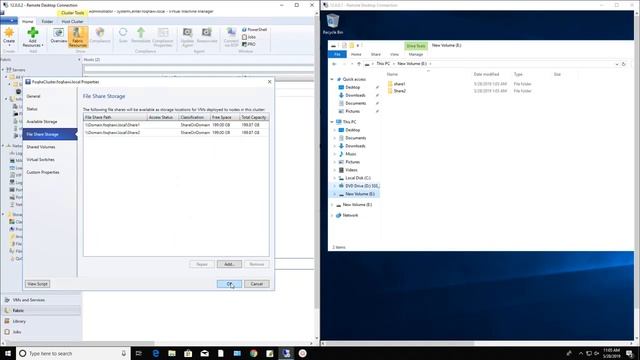This screenshot has width=640, height=360.
Task: Open Recycle Bin on remote desktop
Action: 333,24
